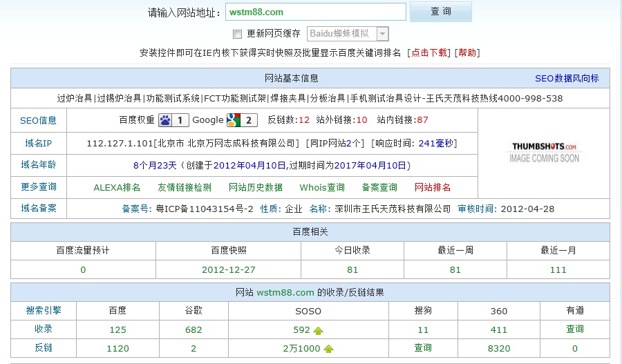Click the 百度快照 column header
Screen dimensions: 622x364
(229, 251)
